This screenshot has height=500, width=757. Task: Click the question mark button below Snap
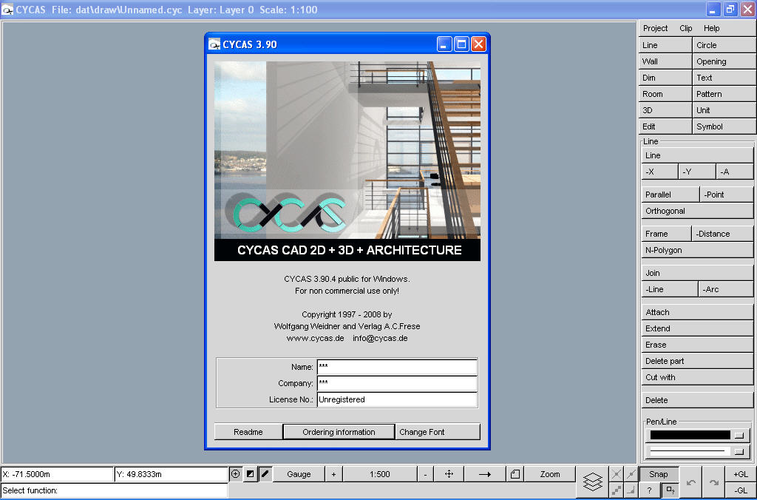click(649, 490)
